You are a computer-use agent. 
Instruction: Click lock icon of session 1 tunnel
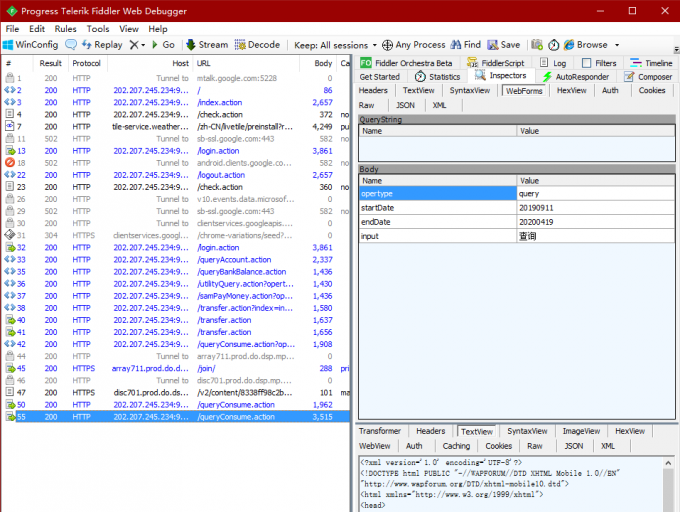(x=10, y=78)
